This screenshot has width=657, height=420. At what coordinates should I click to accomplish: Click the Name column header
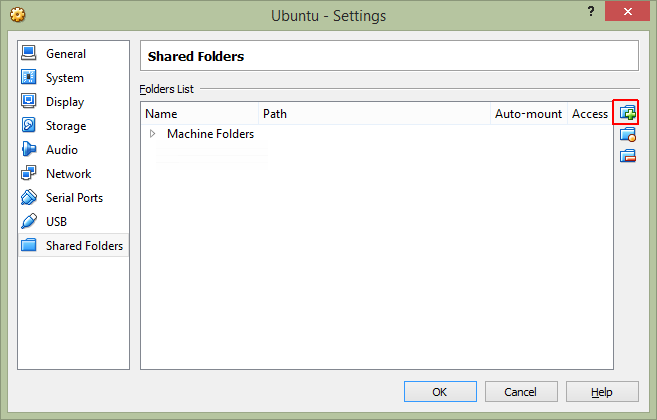[200, 114]
